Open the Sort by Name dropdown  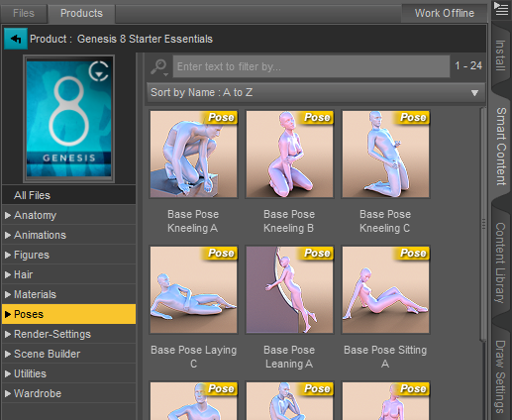316,92
